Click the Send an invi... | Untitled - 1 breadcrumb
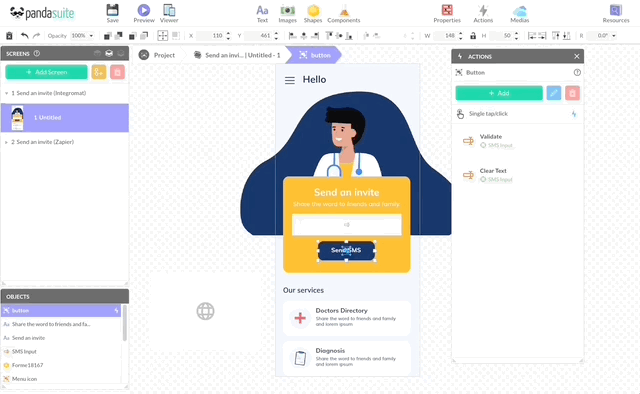Image resolution: width=640 pixels, height=394 pixels. (237, 55)
